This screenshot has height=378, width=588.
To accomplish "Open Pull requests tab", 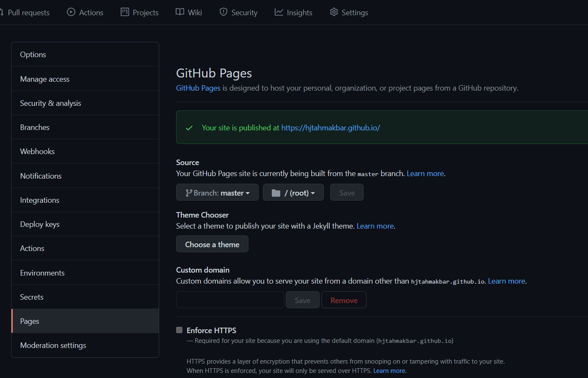I will [x=28, y=13].
